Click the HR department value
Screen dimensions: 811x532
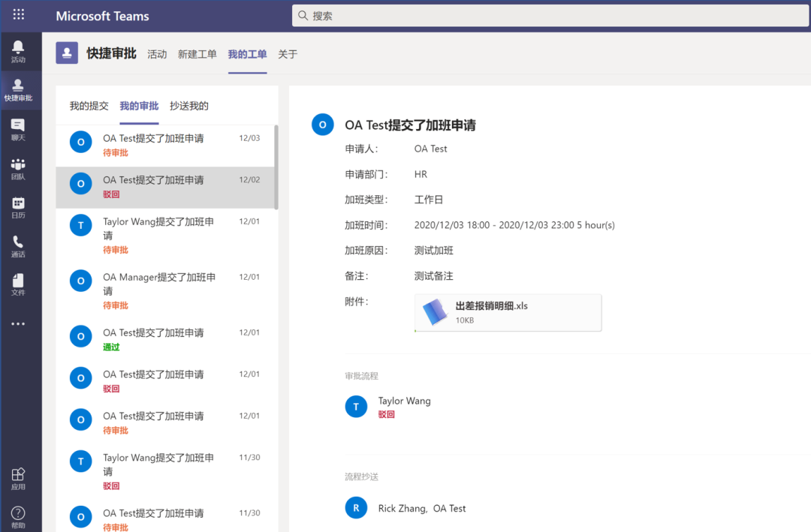click(x=421, y=174)
